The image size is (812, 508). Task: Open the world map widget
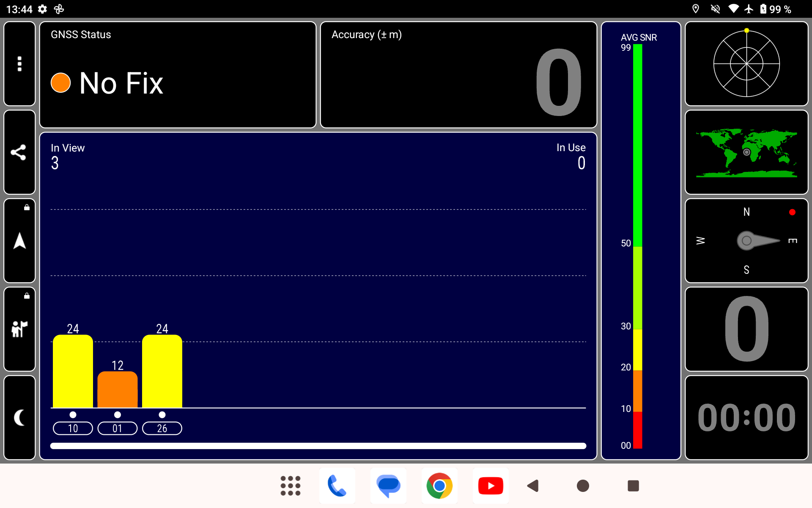(x=746, y=152)
